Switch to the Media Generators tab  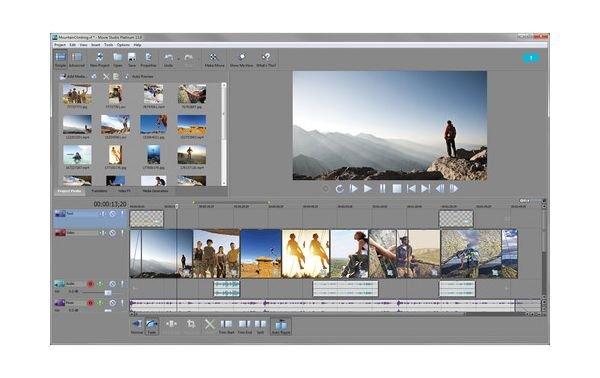tap(155, 191)
